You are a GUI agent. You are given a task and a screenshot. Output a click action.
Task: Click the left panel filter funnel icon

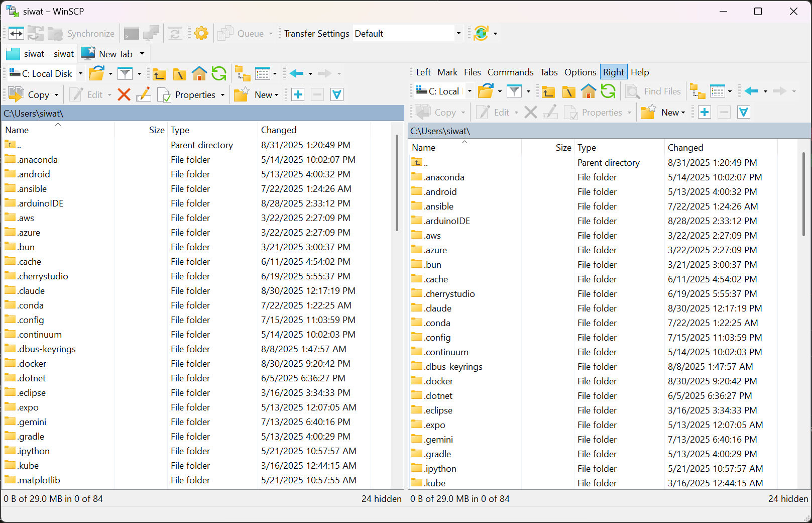point(125,74)
